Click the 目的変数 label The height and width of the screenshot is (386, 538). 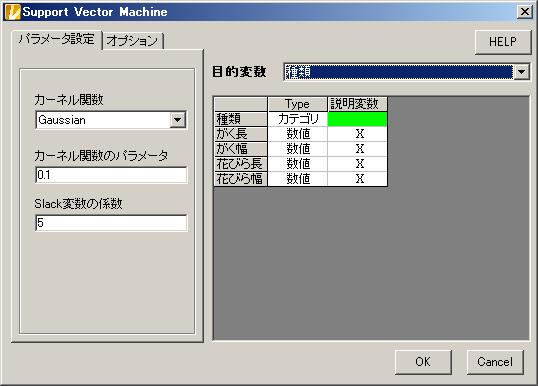[x=239, y=72]
